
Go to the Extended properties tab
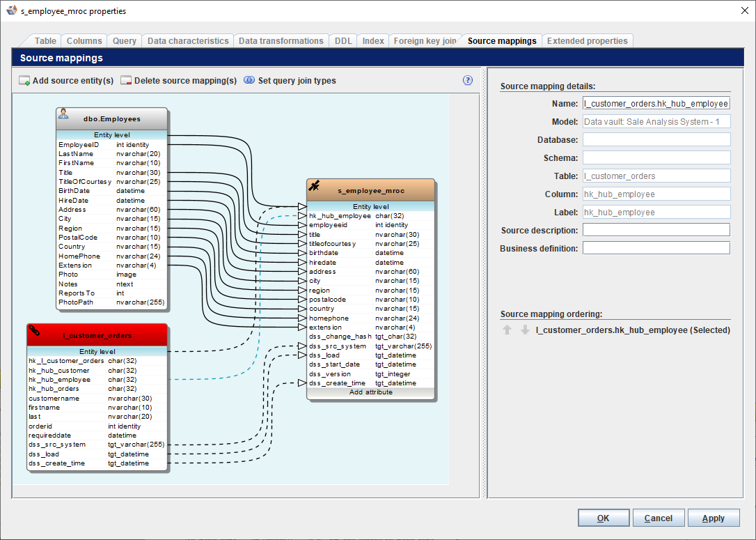pyautogui.click(x=587, y=41)
